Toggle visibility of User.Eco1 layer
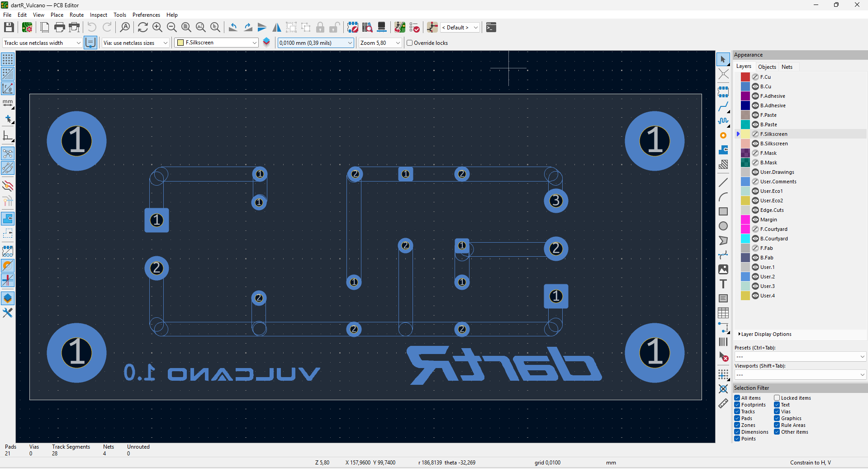This screenshot has height=469, width=868. click(755, 191)
